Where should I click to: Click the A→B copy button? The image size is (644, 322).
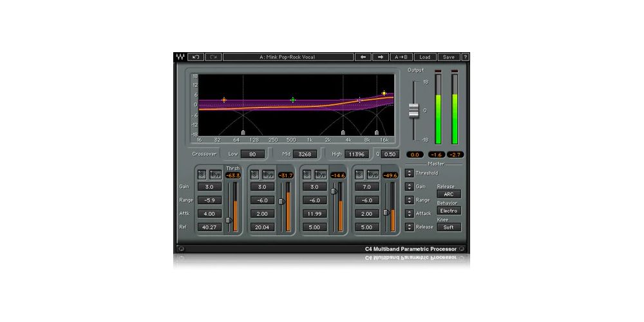tap(401, 57)
